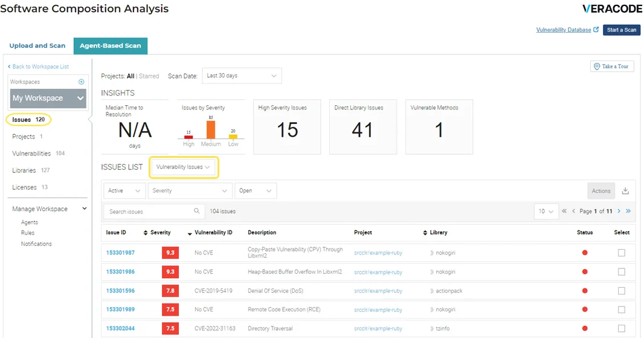Click the Start a Scan button

pyautogui.click(x=622, y=30)
